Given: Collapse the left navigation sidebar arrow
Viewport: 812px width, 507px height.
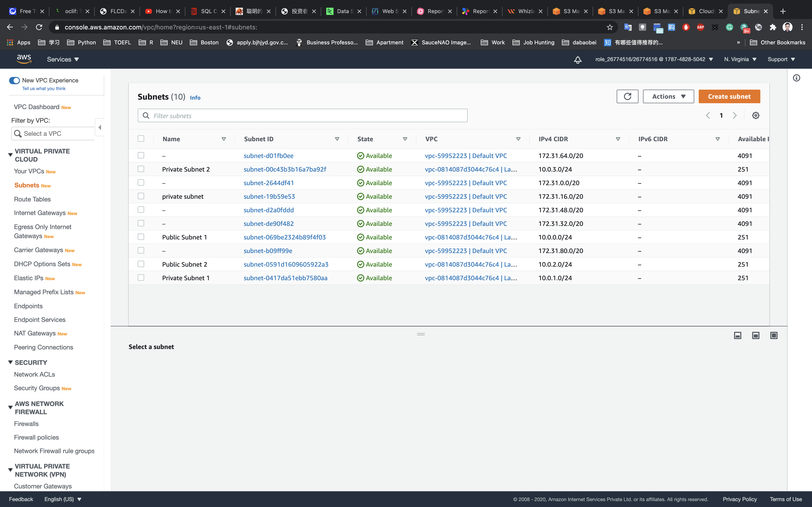Looking at the screenshot, I should pos(100,127).
